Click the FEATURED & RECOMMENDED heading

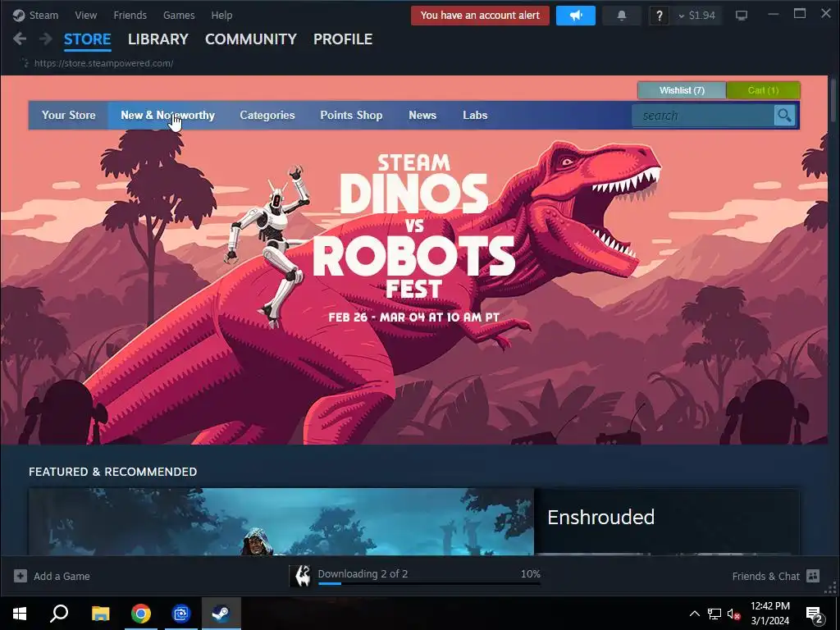point(113,472)
